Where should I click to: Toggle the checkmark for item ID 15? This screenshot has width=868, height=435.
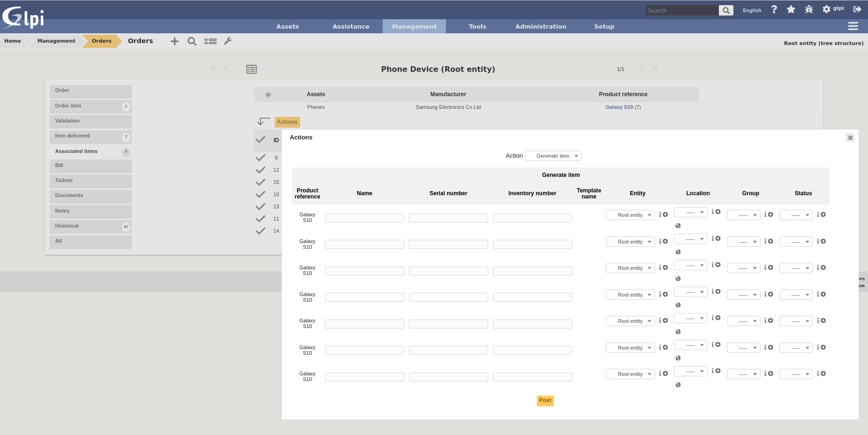260,182
